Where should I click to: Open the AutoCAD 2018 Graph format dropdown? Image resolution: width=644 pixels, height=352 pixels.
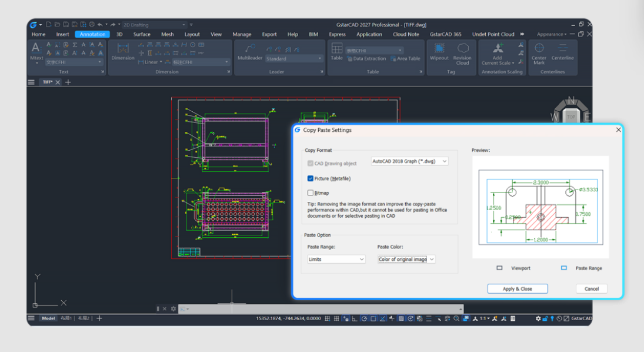point(409,161)
